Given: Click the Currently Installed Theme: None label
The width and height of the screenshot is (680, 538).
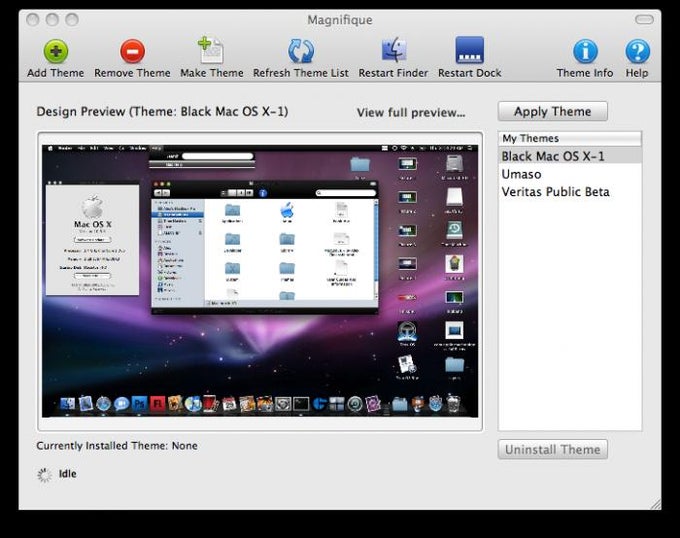Looking at the screenshot, I should 117,446.
